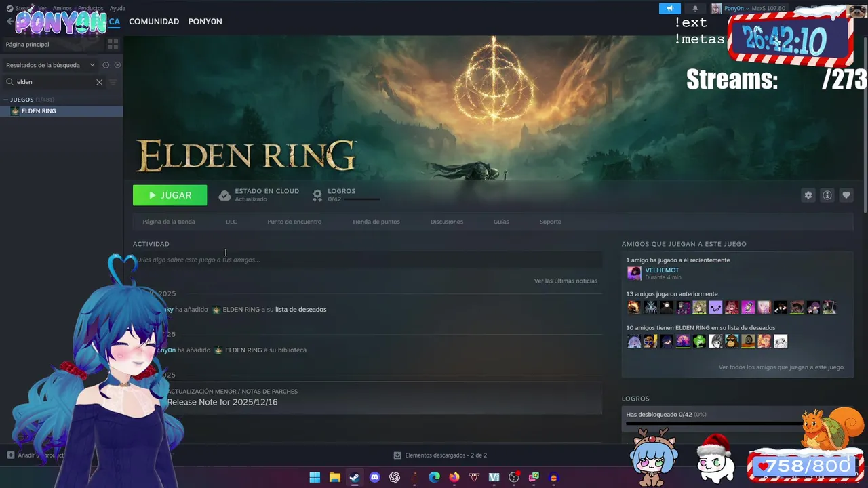Open 'Página de la tienda' tab
868x488 pixels.
(x=169, y=222)
